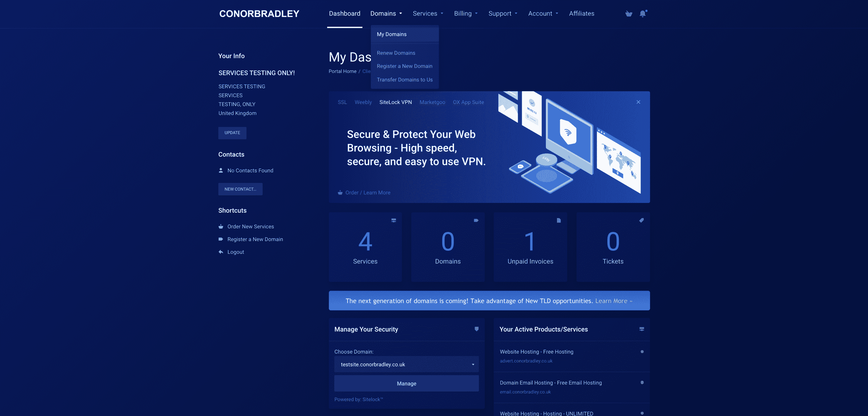
Task: Click the basket icon beside Order New Services
Action: click(x=221, y=226)
